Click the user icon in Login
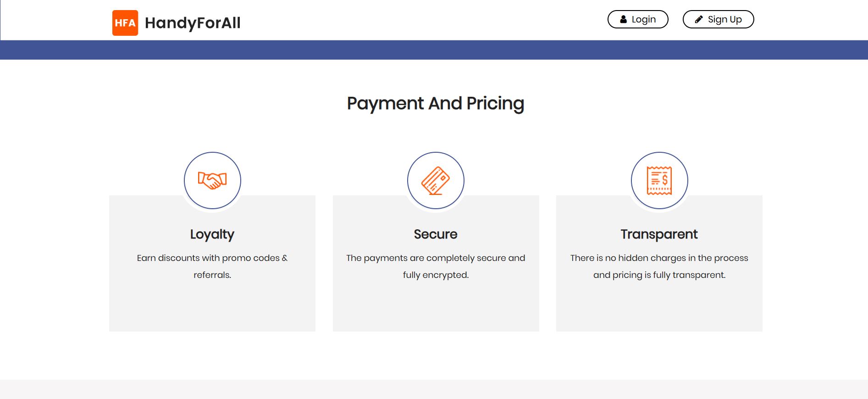The height and width of the screenshot is (399, 868). (623, 19)
